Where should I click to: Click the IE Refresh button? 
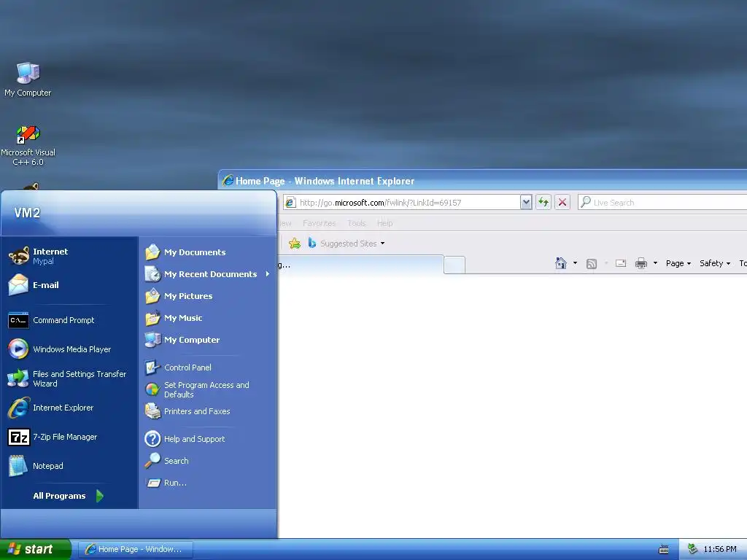pos(543,203)
